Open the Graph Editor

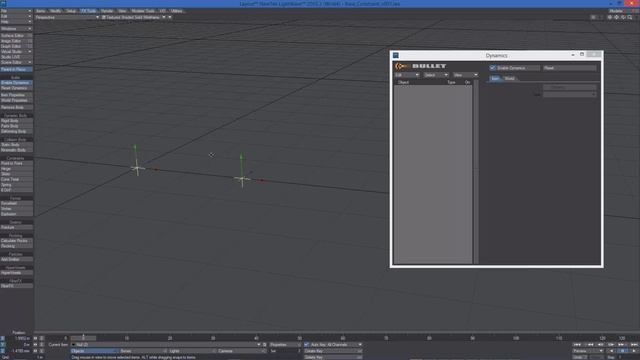(x=16, y=47)
